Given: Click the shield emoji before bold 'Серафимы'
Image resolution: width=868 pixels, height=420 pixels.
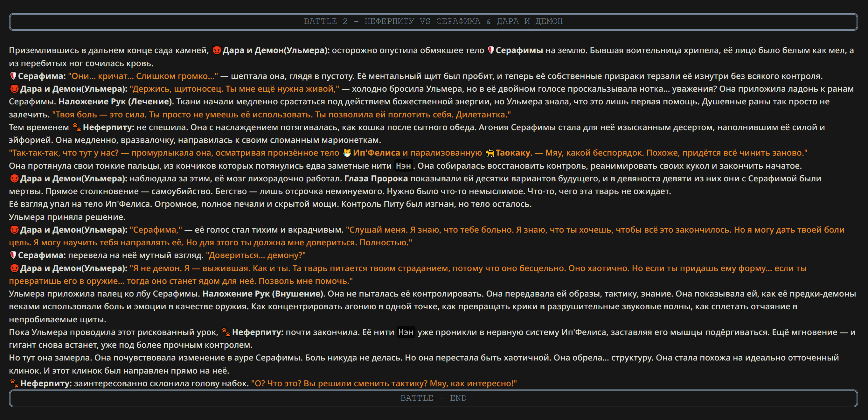Looking at the screenshot, I should (490, 50).
